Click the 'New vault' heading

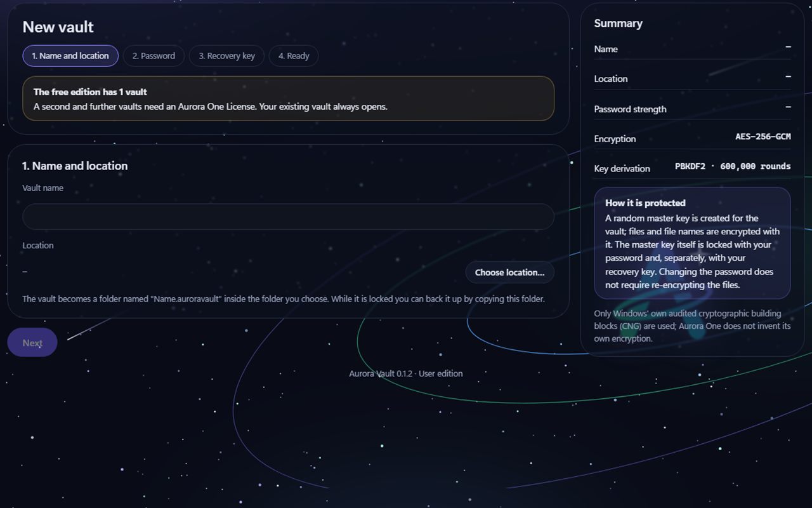point(58,27)
